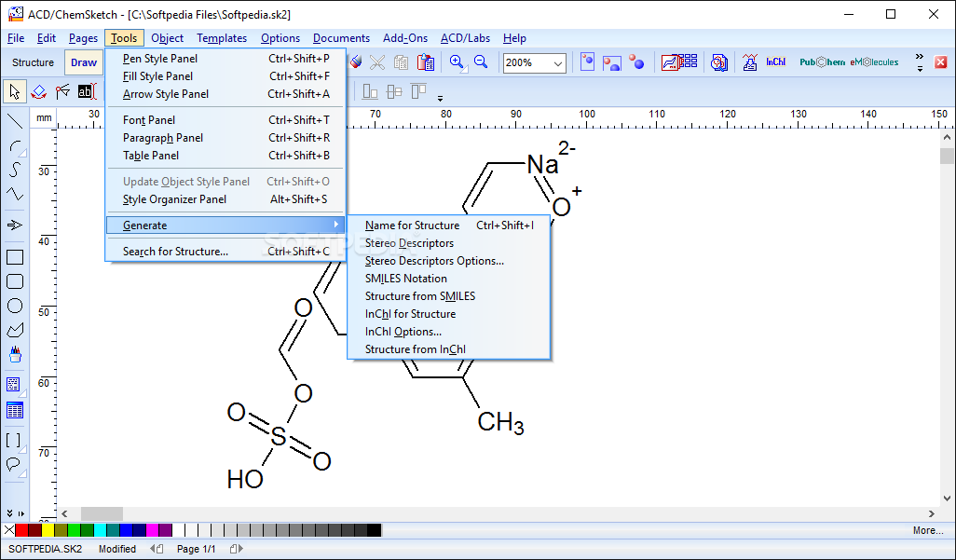Image resolution: width=956 pixels, height=560 pixels.
Task: Open the Generate submenu
Action: click(225, 225)
